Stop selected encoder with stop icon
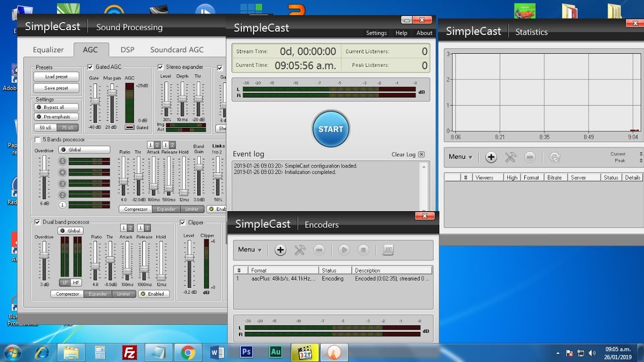This screenshot has width=644, height=362. 363,250
